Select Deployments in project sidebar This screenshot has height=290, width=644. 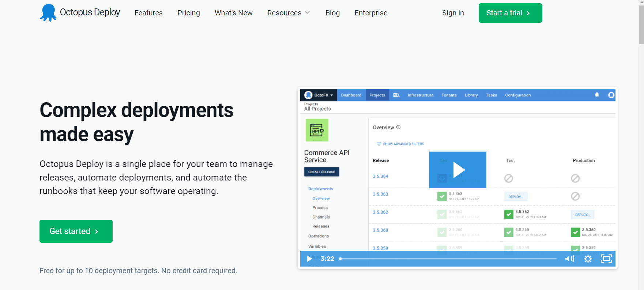(x=321, y=189)
